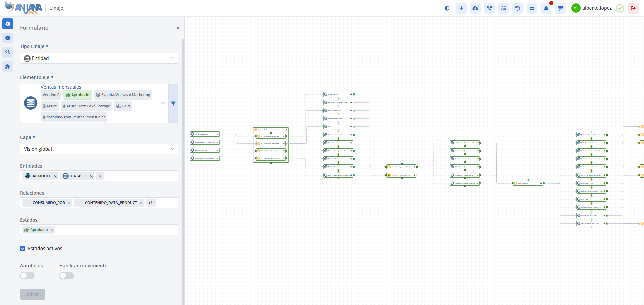Open the notifications bell

tap(546, 8)
